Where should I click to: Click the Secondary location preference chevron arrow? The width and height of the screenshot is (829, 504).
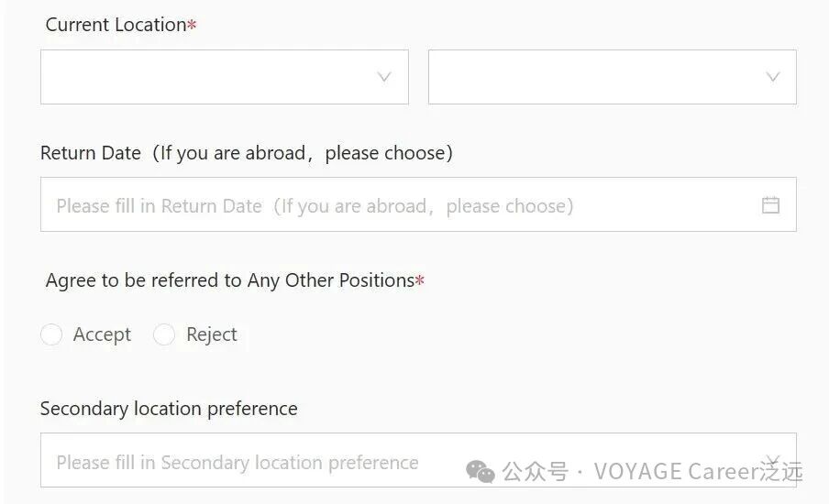[x=772, y=461]
